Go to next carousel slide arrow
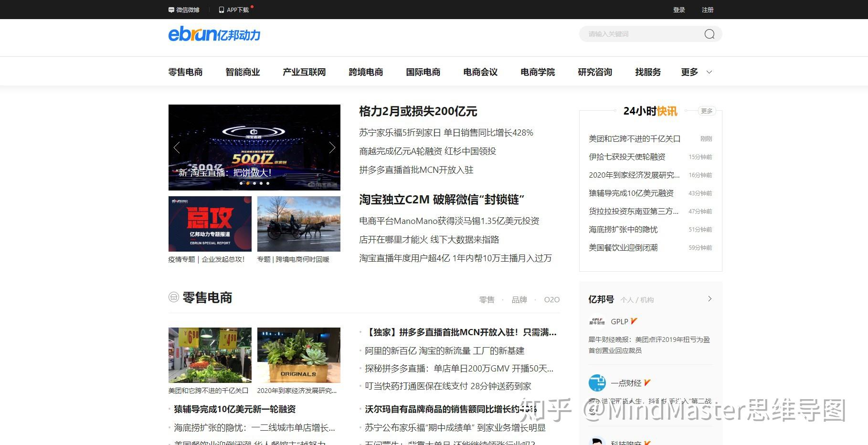The image size is (868, 445). 332,148
